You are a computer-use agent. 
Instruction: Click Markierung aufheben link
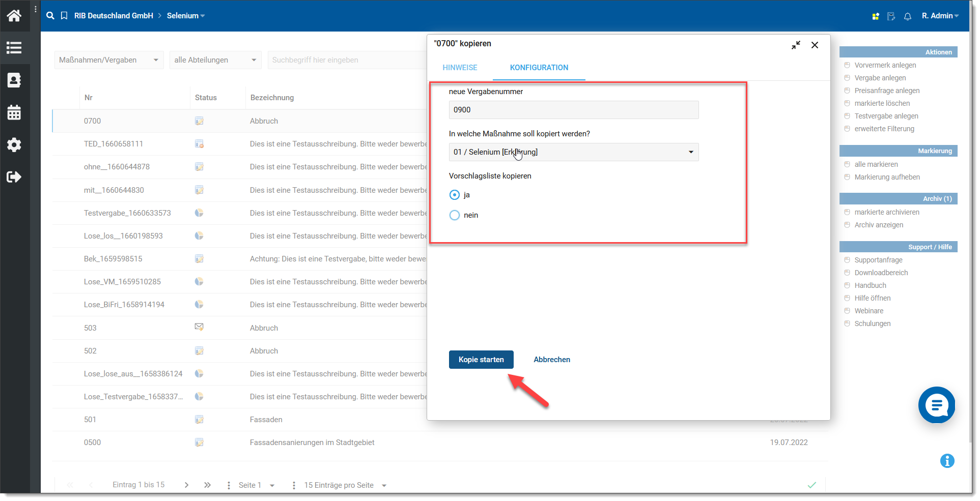[x=887, y=177]
